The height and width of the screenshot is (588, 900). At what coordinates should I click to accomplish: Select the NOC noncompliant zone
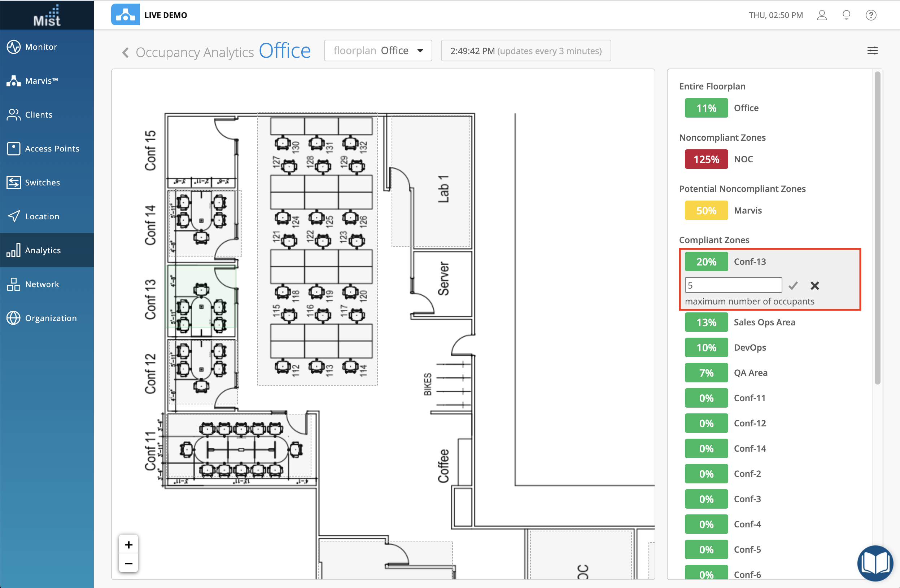click(x=743, y=159)
